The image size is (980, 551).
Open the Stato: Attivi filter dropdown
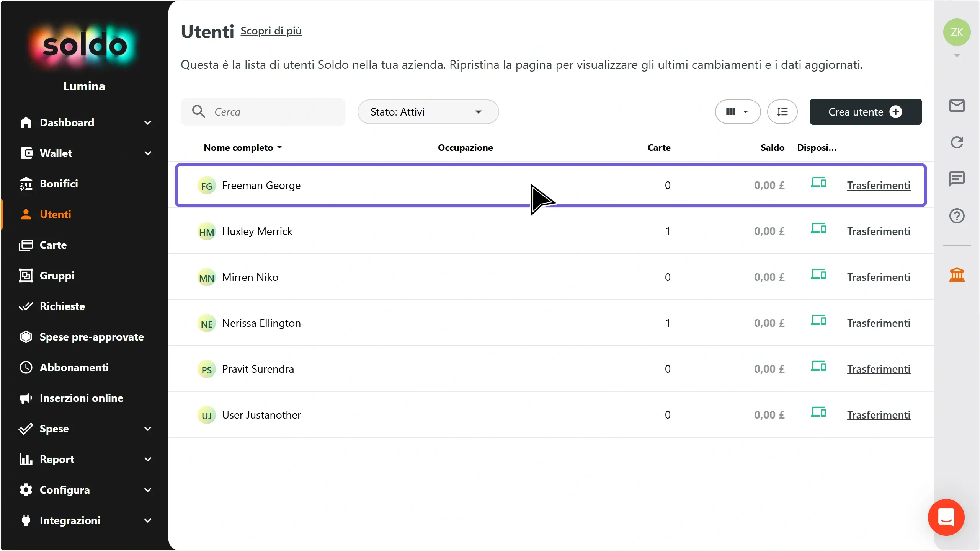pyautogui.click(x=428, y=112)
